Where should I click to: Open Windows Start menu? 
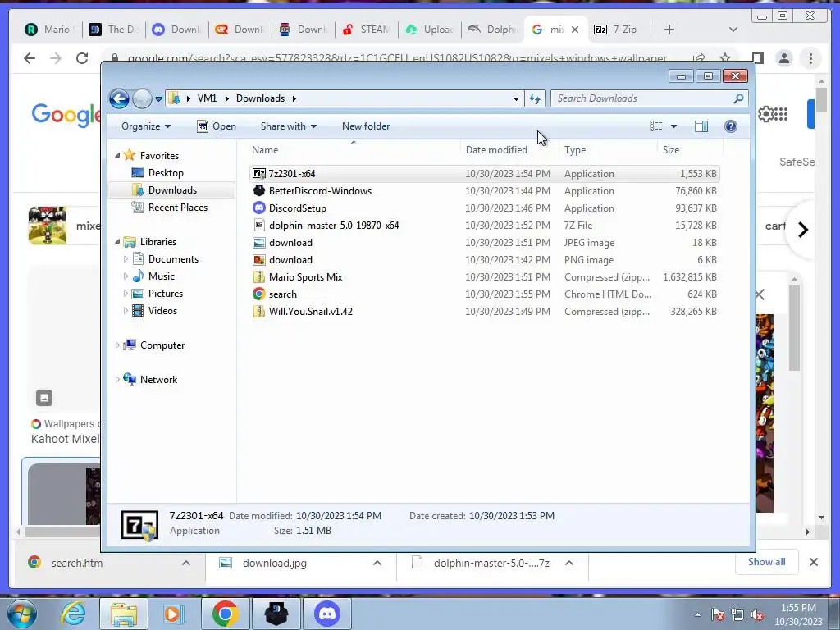[x=21, y=614]
